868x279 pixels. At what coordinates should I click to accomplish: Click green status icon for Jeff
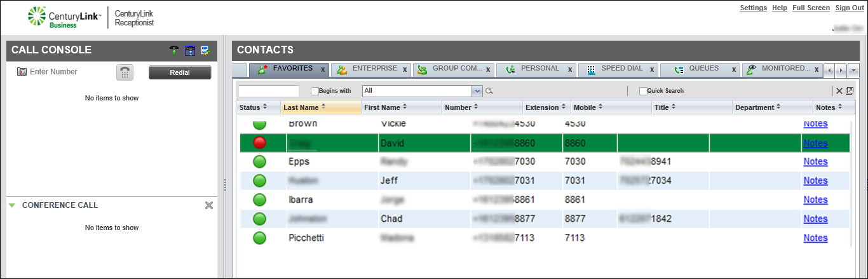259,180
